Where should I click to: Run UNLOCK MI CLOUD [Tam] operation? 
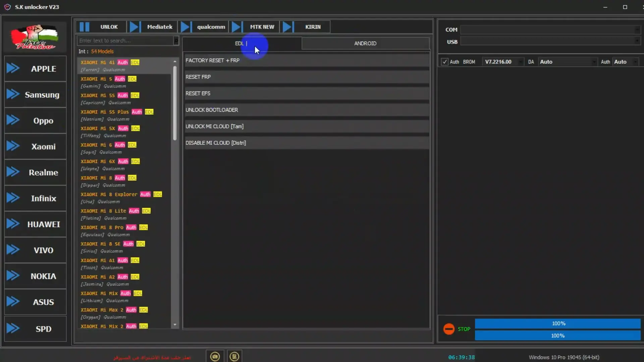tap(307, 126)
